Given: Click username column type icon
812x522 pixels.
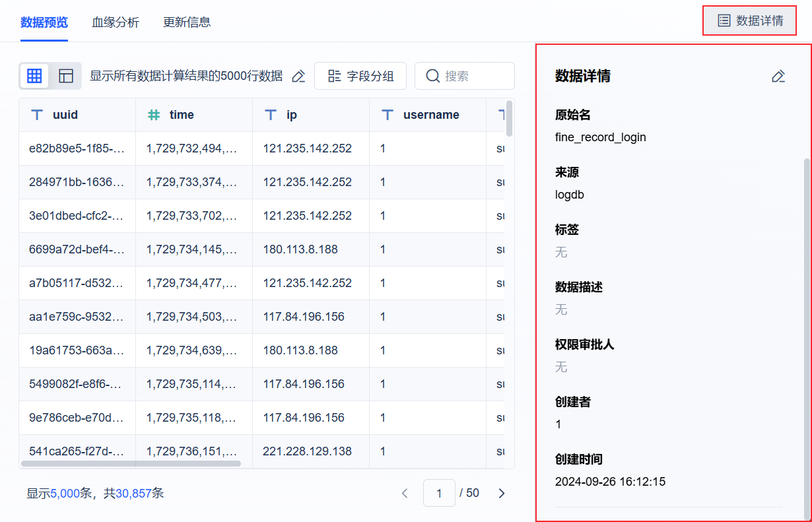Looking at the screenshot, I should click(388, 115).
